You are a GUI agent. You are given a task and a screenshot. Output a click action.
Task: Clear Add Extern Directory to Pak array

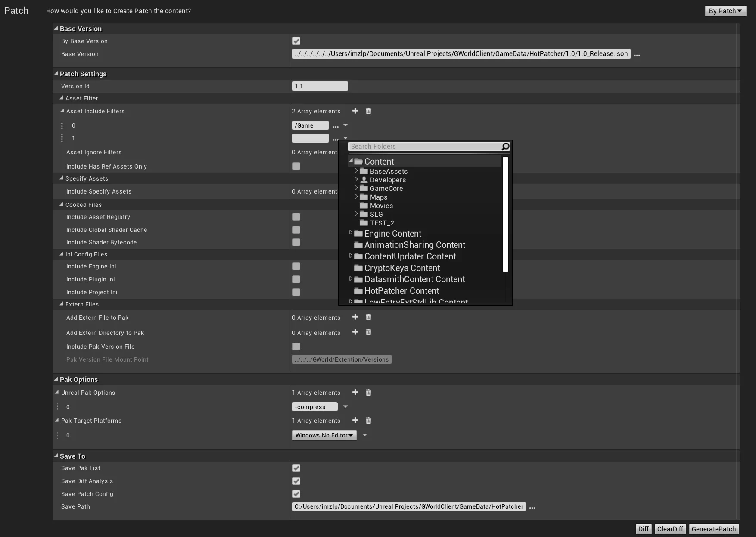[x=368, y=332]
